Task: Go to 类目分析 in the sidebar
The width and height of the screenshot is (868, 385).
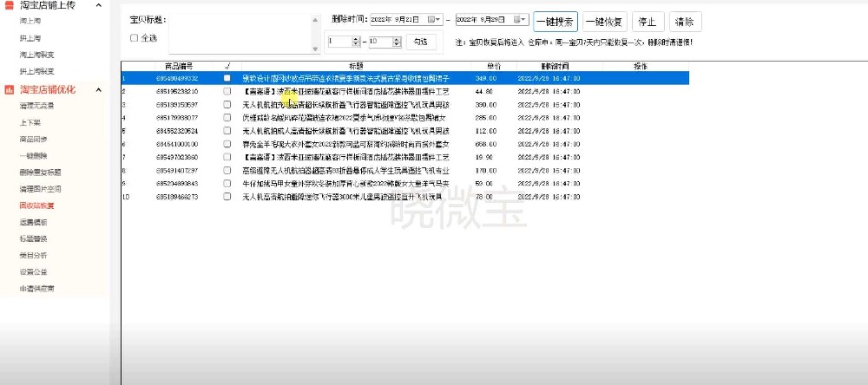Action: pos(33,255)
